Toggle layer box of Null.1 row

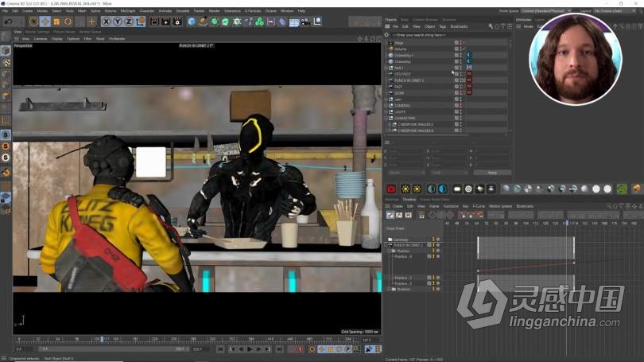click(x=456, y=68)
